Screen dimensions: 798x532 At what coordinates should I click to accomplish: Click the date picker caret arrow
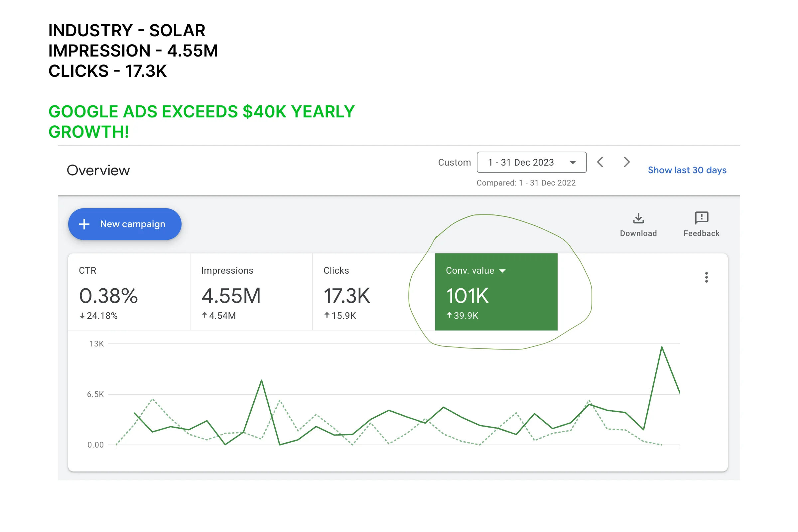click(x=573, y=163)
